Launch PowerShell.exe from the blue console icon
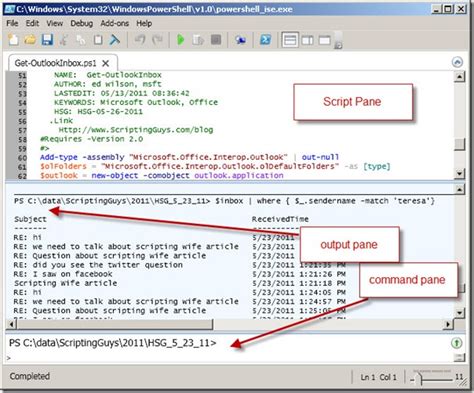 tap(265, 40)
